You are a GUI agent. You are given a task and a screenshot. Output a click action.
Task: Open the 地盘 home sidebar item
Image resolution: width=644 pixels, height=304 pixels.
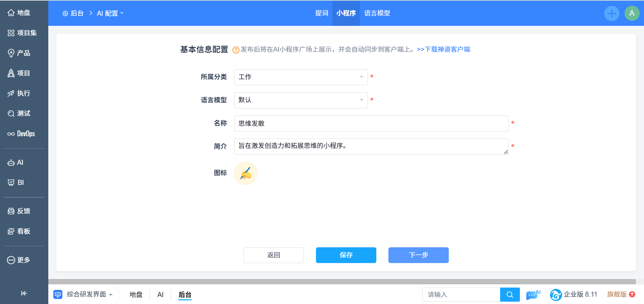click(19, 13)
